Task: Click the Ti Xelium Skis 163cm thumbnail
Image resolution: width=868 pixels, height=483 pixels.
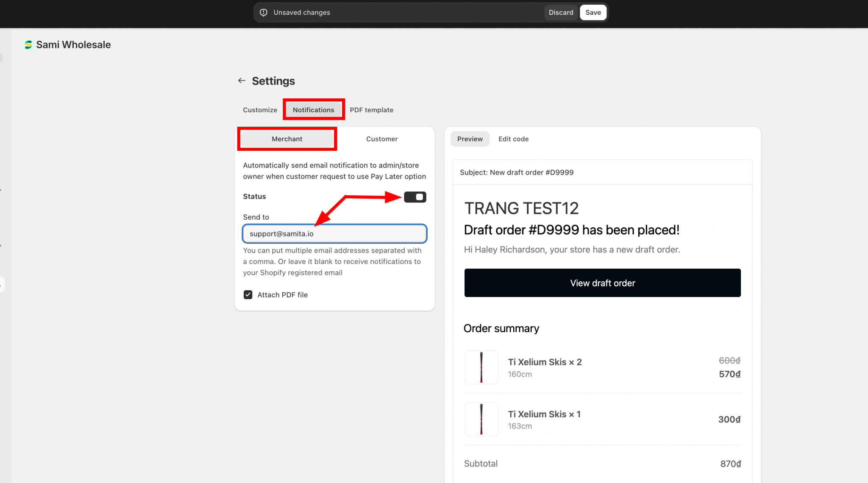Action: pyautogui.click(x=481, y=419)
